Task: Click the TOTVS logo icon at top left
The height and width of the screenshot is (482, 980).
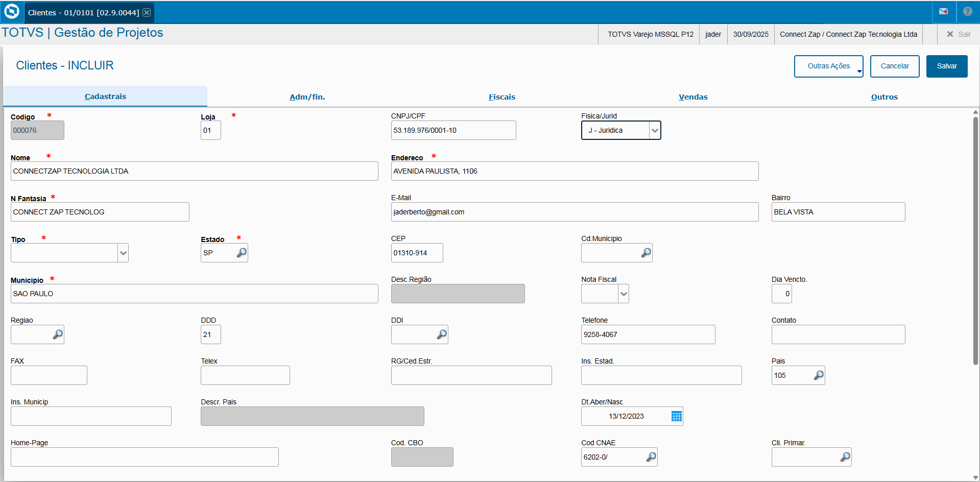Action: (11, 12)
